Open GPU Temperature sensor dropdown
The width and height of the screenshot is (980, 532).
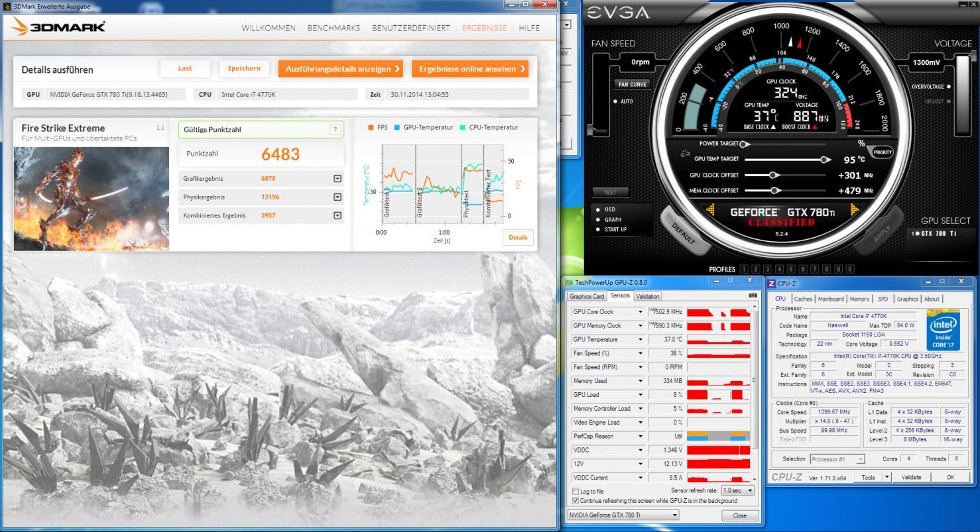pos(641,339)
